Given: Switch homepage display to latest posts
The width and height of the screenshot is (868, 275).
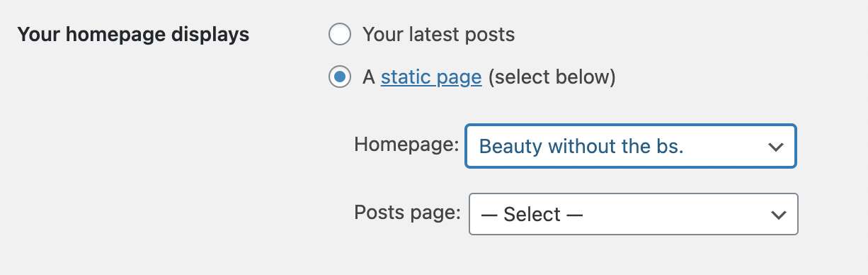Looking at the screenshot, I should [340, 34].
